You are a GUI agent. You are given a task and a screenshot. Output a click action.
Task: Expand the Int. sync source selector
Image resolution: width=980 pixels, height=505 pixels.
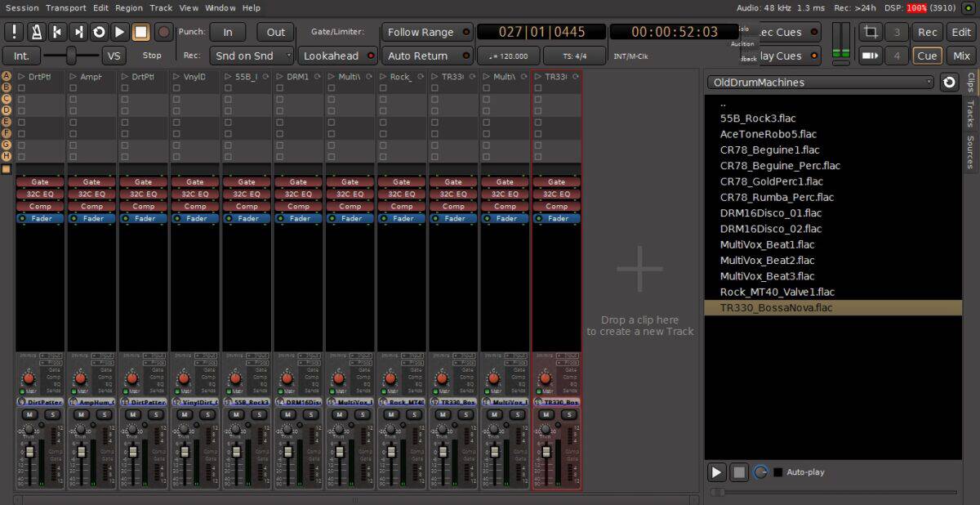coord(22,56)
